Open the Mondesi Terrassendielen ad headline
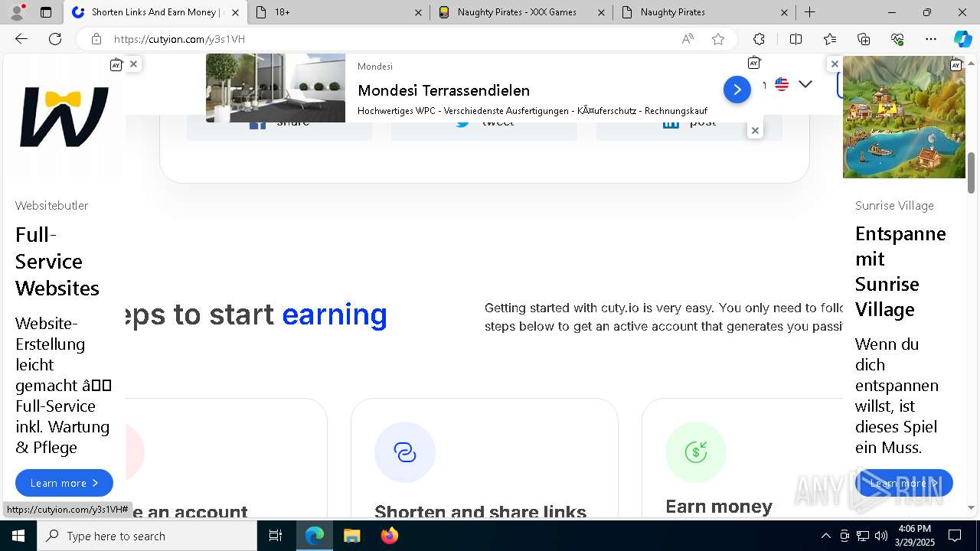The height and width of the screenshot is (551, 980). pos(443,90)
